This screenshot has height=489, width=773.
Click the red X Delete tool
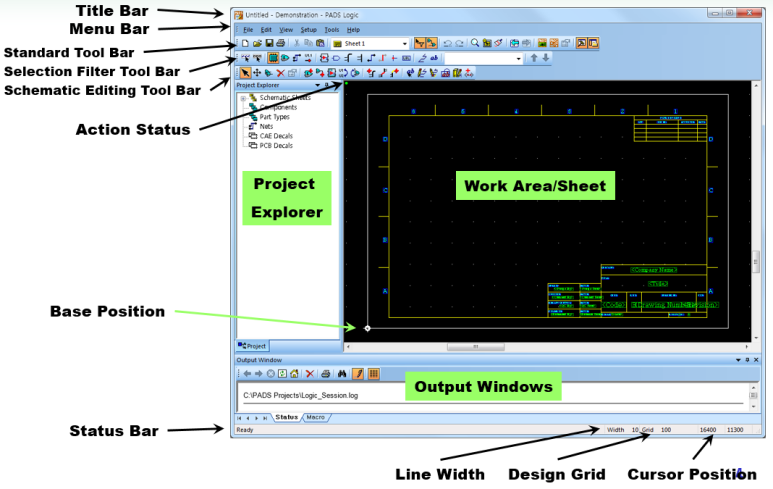[x=281, y=73]
